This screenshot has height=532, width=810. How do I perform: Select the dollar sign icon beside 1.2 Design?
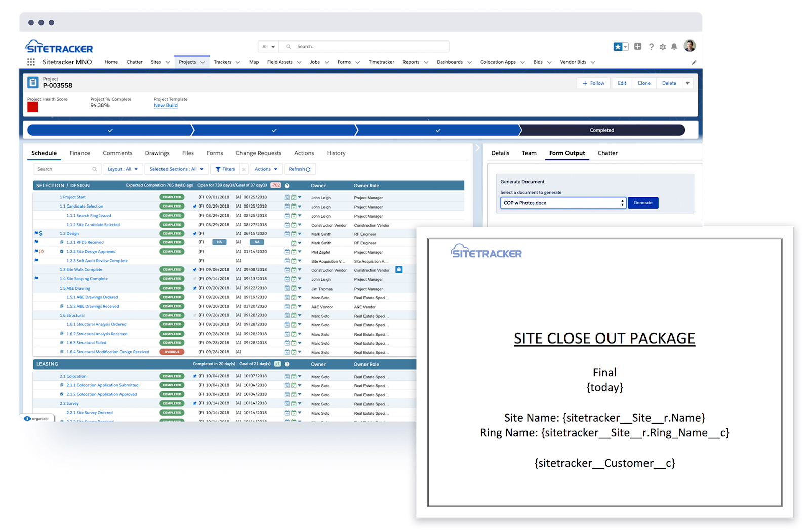coord(40,233)
